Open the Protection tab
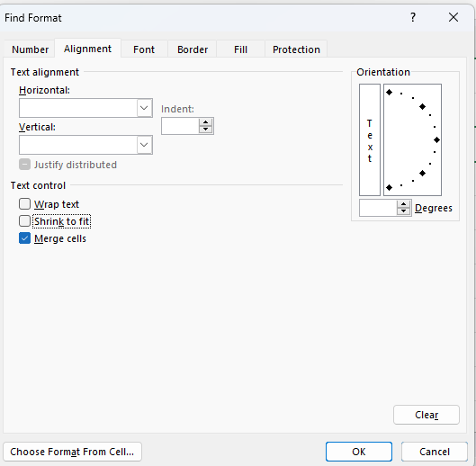Image resolution: width=476 pixels, height=466 pixels. click(x=296, y=49)
